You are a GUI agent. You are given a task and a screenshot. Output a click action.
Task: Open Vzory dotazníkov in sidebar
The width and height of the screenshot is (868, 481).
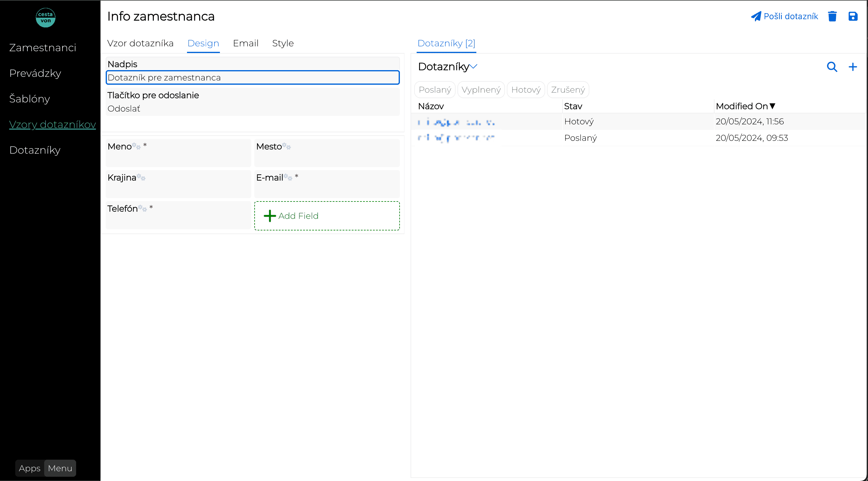[x=52, y=124]
